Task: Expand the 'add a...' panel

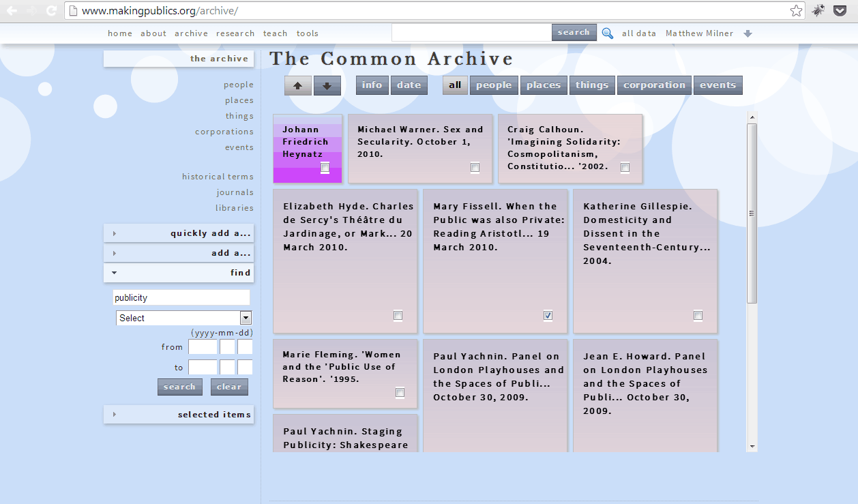Action: coord(179,253)
